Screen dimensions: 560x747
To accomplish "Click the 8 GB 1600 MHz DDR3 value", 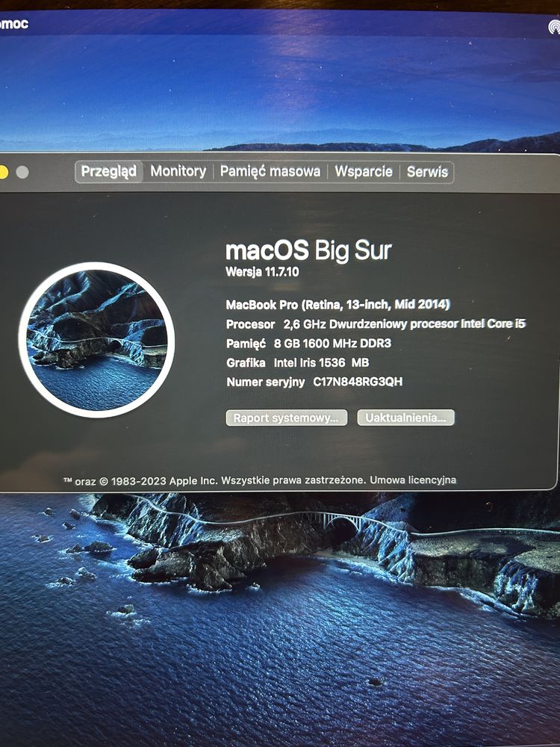I will pyautogui.click(x=332, y=343).
